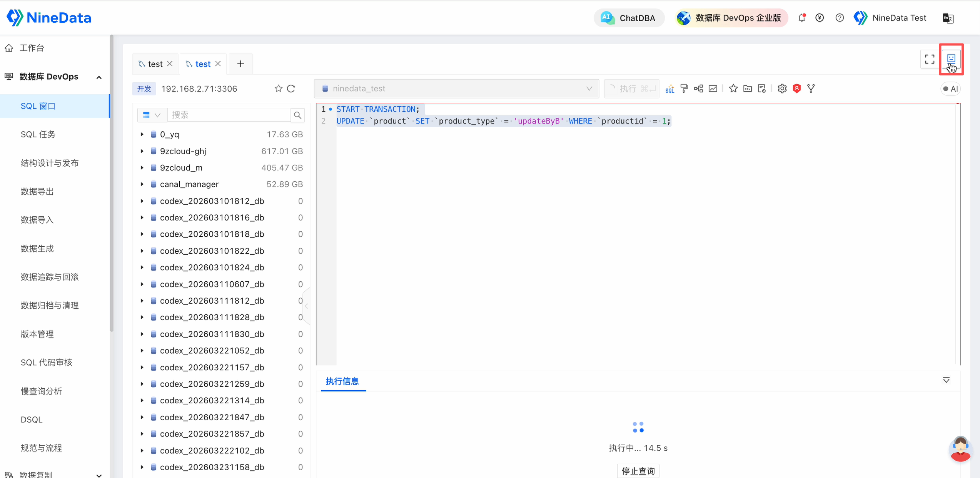Open SQL 代码审核 in sidebar
This screenshot has height=478, width=980.
point(46,363)
